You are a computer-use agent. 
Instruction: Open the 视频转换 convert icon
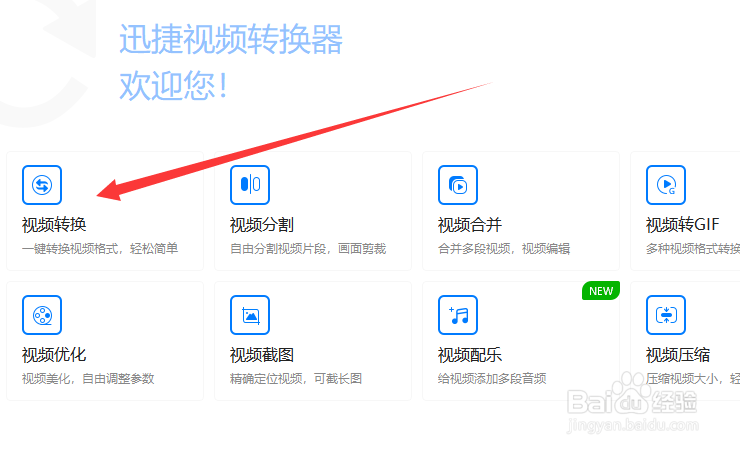pos(42,185)
